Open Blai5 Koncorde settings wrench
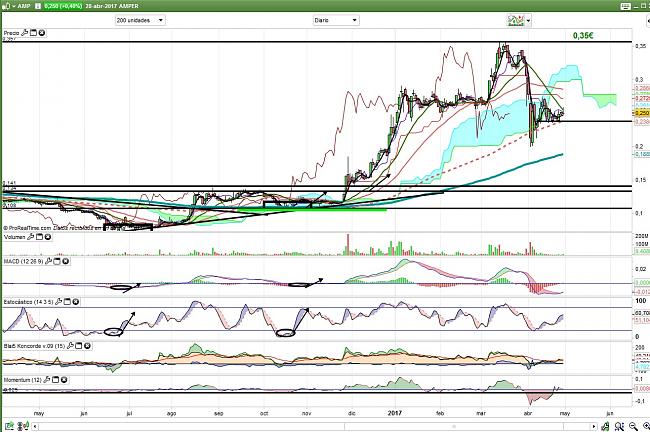Screen dimensions: 650x432 tap(70, 346)
